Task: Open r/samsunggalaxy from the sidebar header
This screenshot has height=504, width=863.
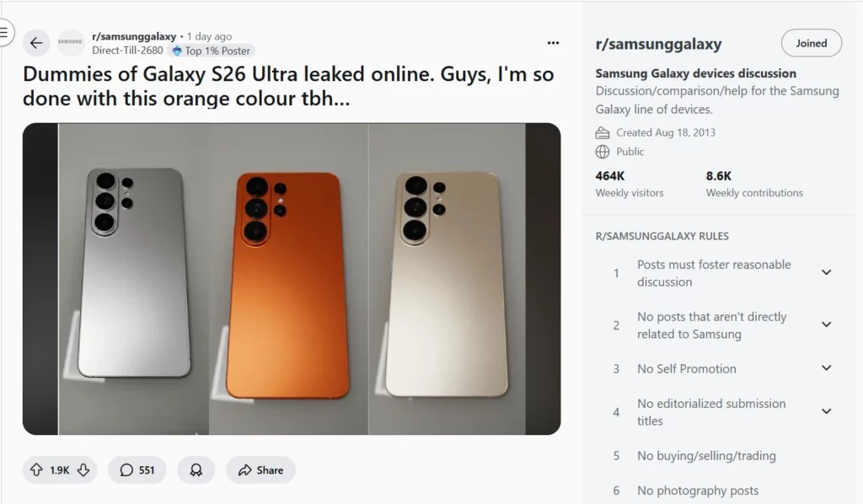Action: [660, 43]
